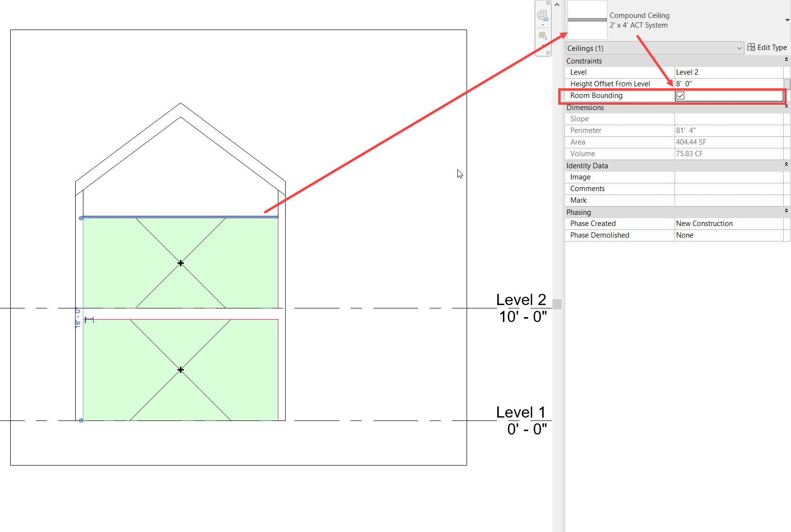Click the Level 2 label in the section view
This screenshot has height=532, width=791.
(x=521, y=300)
